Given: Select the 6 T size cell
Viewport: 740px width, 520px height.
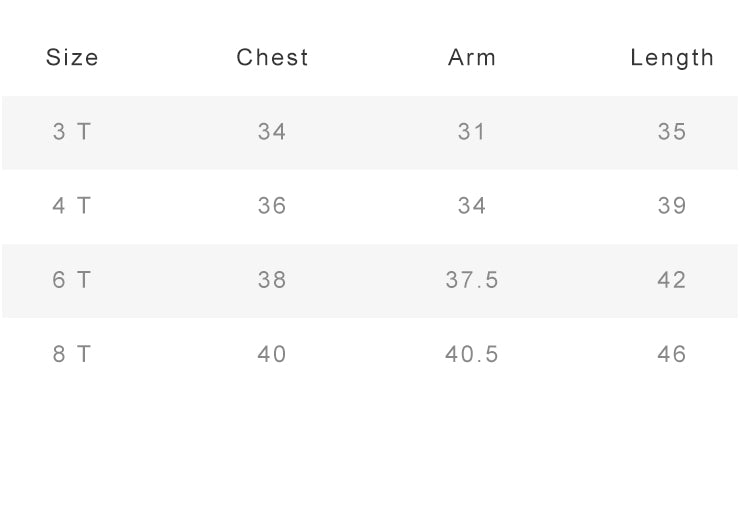Looking at the screenshot, I should click(71, 280).
